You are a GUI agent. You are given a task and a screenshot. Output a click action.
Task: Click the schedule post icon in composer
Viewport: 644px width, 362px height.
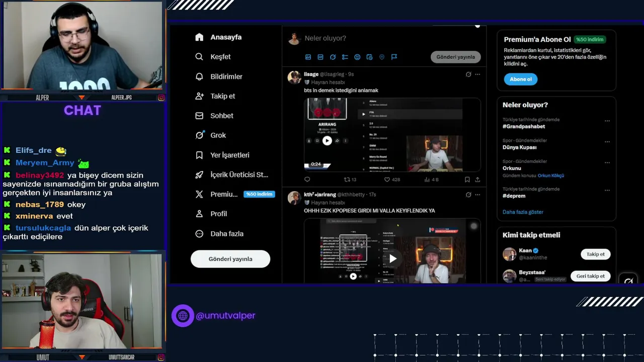click(x=369, y=57)
